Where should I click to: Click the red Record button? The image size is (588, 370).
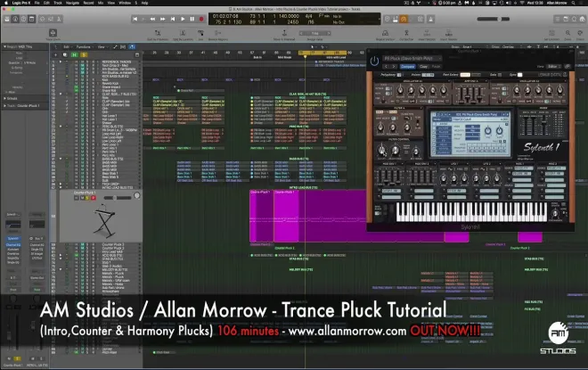point(201,19)
